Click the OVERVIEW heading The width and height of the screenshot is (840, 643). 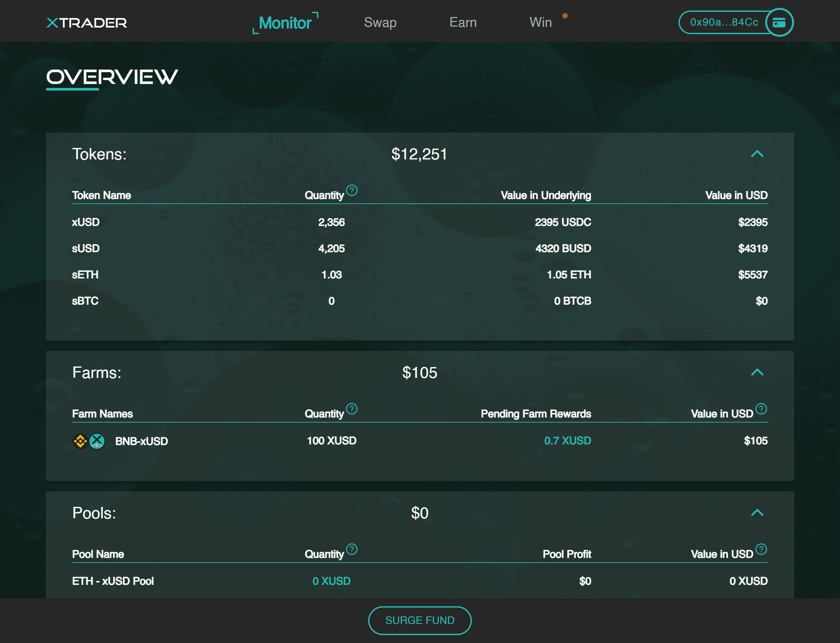(x=112, y=77)
